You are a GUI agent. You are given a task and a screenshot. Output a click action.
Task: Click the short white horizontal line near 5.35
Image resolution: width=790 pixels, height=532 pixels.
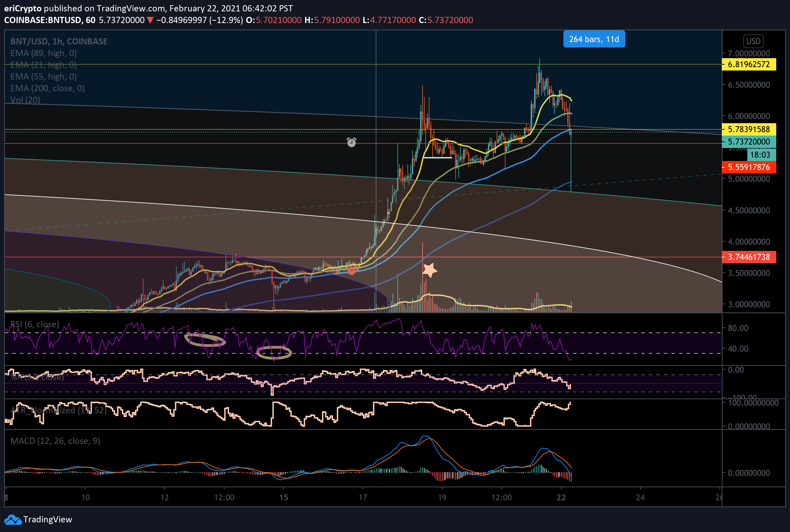(437, 158)
